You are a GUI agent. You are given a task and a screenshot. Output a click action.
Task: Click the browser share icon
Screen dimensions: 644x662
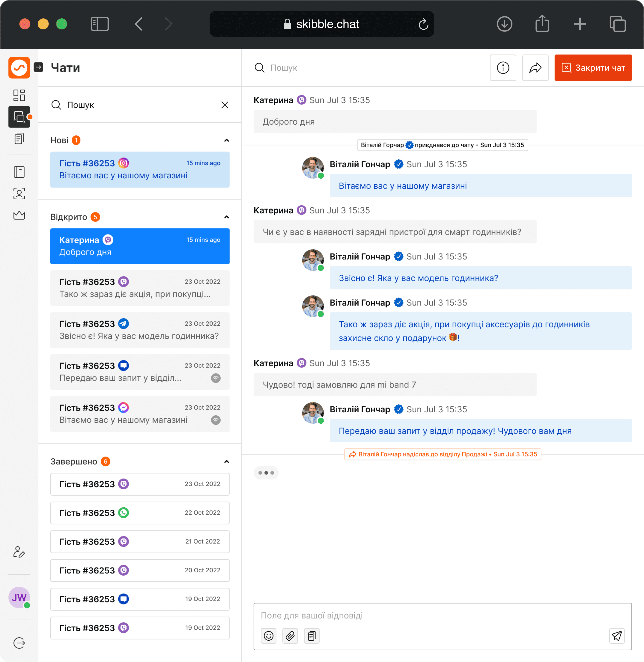tap(542, 23)
